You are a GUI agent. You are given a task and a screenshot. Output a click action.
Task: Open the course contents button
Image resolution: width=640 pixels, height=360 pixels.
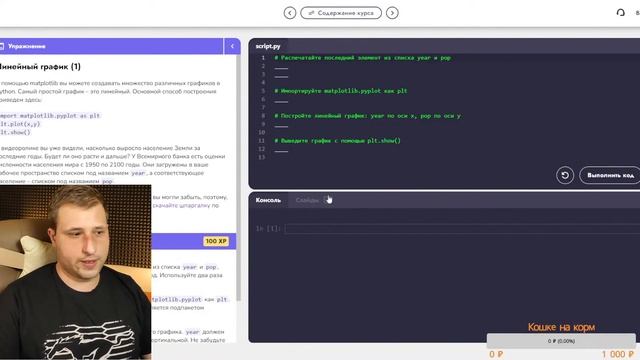point(341,13)
